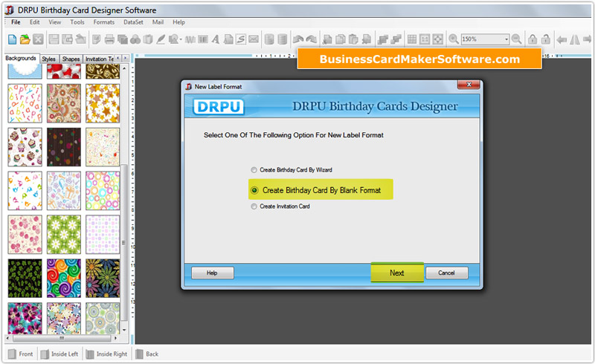Click the signature S toolbar icon
Image resolution: width=595 pixels, height=364 pixels.
tap(241, 39)
